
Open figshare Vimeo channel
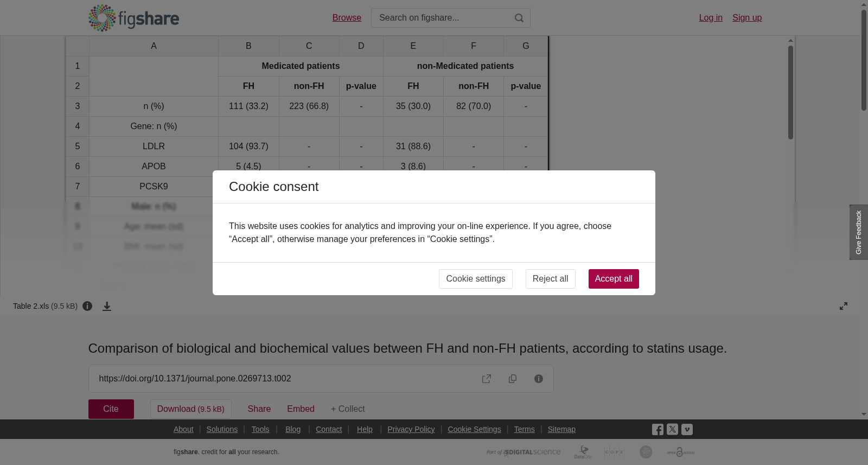click(x=687, y=429)
